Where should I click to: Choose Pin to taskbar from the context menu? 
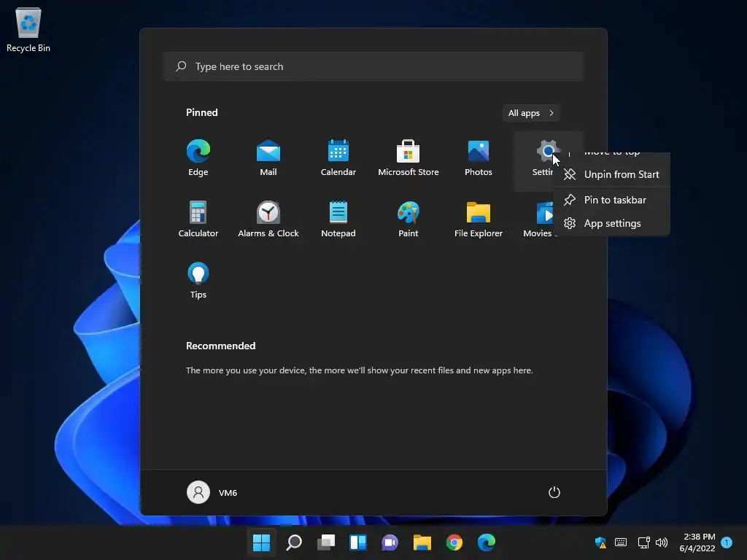click(612, 200)
